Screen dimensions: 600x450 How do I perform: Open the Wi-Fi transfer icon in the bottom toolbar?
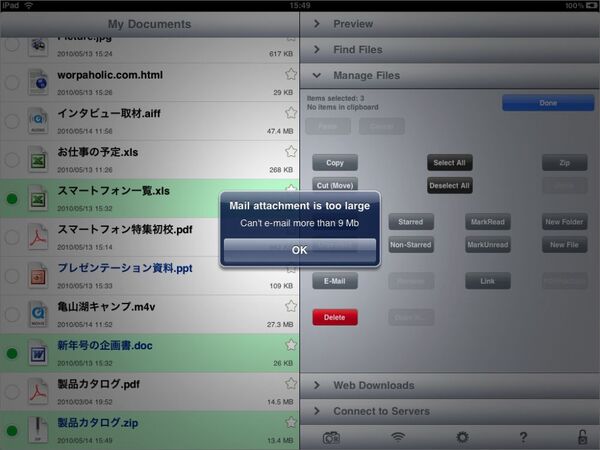pos(398,437)
